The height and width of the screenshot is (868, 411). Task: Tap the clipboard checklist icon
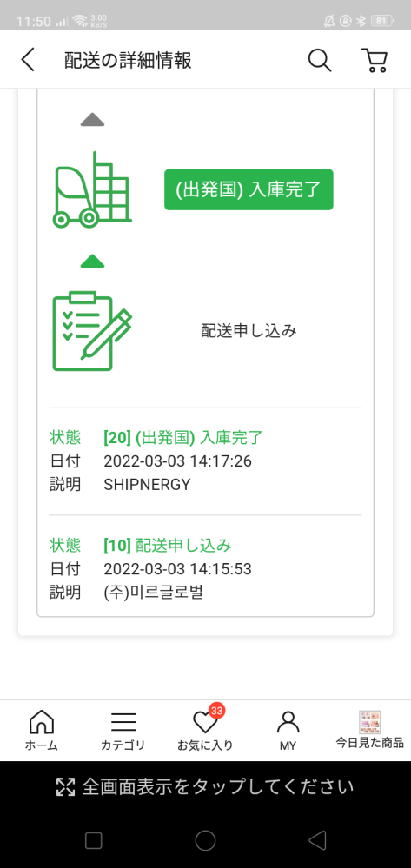click(x=92, y=331)
